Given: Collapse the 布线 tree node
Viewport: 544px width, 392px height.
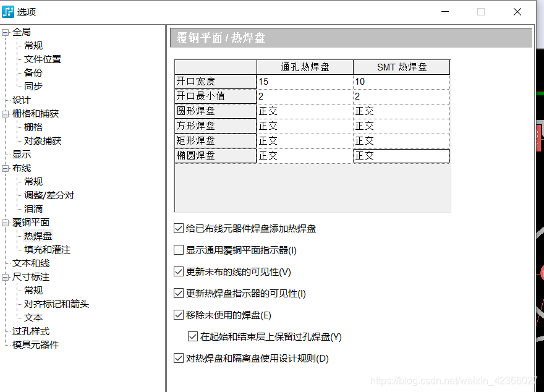Looking at the screenshot, I should 5,168.
